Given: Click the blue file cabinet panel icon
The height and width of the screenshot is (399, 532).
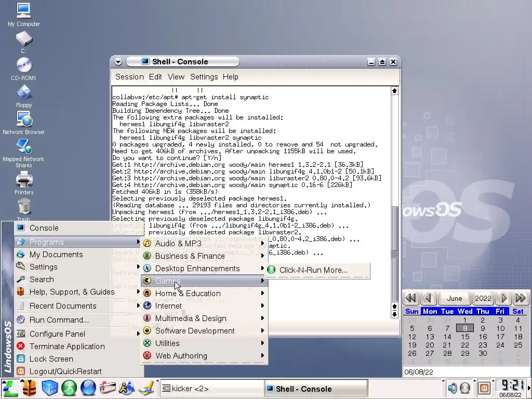Looking at the screenshot, I should coord(49,388).
